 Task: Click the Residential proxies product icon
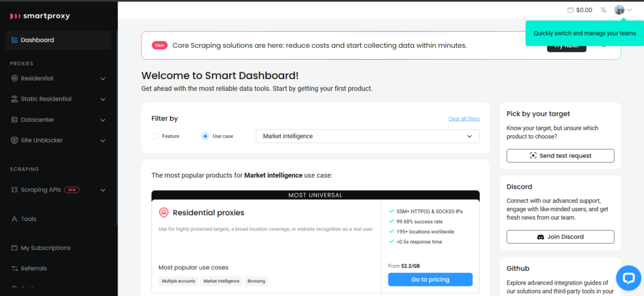point(164,212)
